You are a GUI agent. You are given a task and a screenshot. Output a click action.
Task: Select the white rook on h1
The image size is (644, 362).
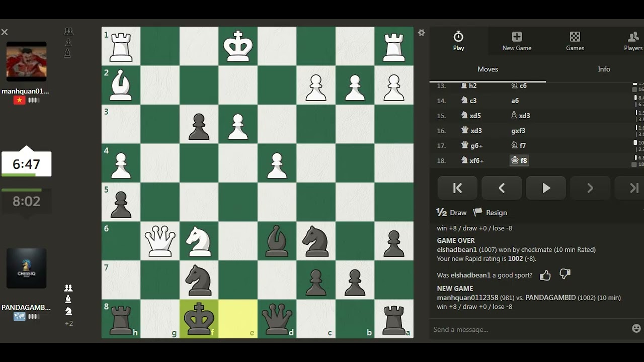click(121, 46)
